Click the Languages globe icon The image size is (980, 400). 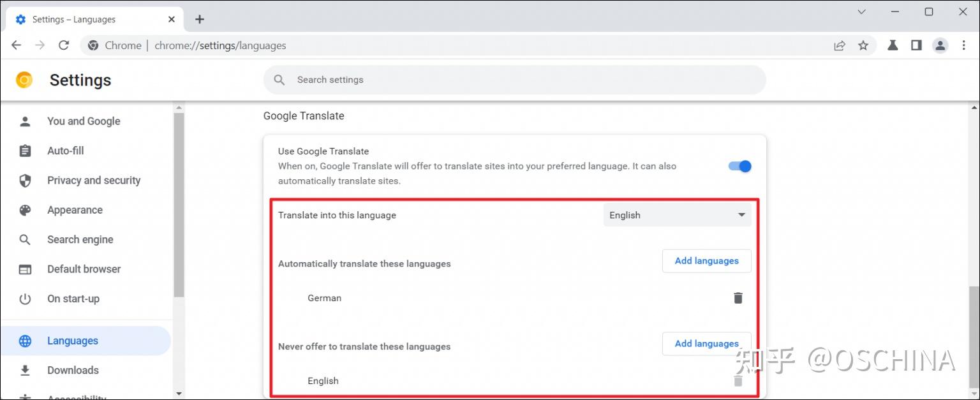point(25,341)
